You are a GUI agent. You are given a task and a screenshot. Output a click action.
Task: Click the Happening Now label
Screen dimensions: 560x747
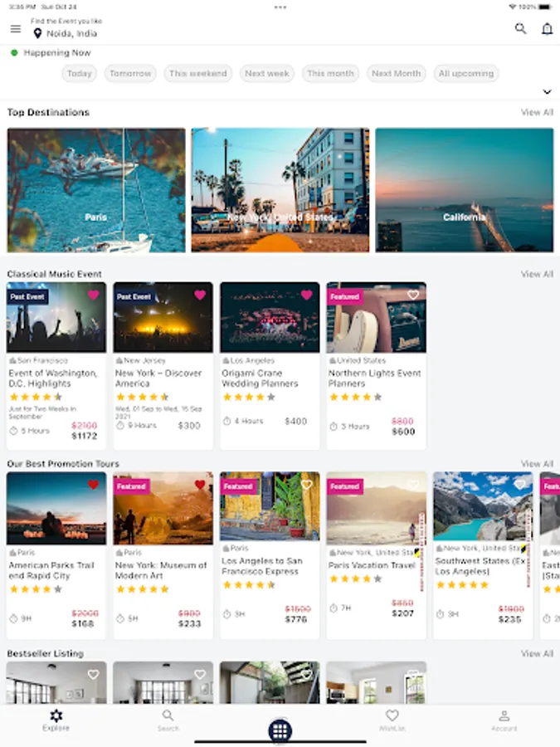(57, 53)
